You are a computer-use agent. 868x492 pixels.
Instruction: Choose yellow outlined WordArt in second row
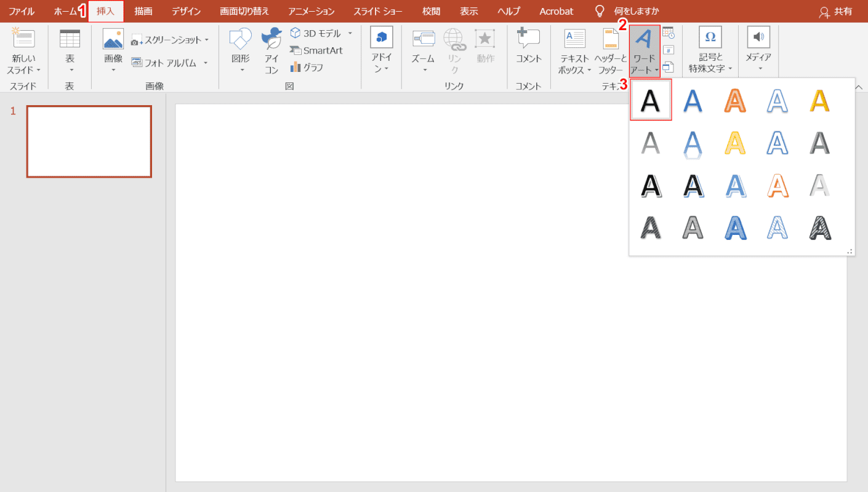point(736,143)
